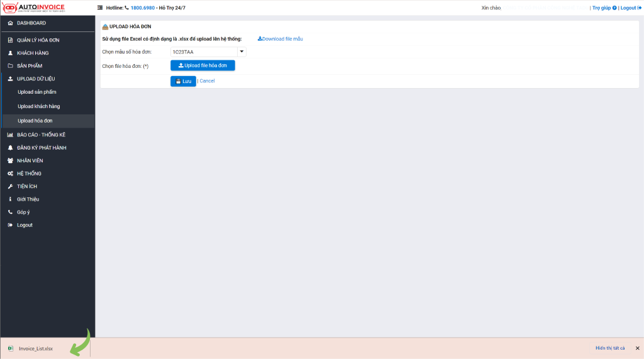Click the Dashboard home icon
Image resolution: width=644 pixels, height=359 pixels.
click(10, 23)
